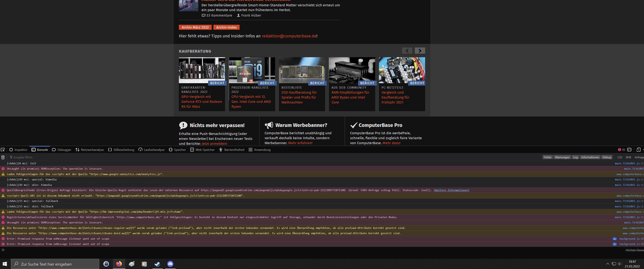
Task: Activate the element picker tool
Action: (3, 150)
